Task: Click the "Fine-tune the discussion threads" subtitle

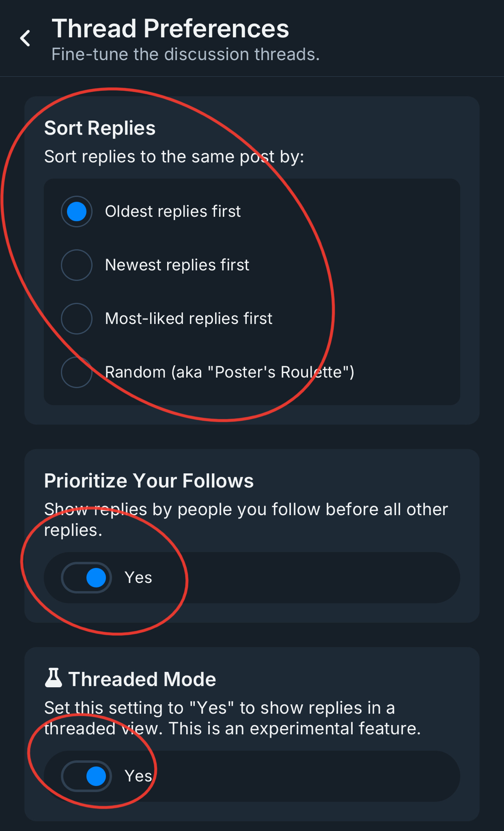Action: pyautogui.click(x=185, y=54)
